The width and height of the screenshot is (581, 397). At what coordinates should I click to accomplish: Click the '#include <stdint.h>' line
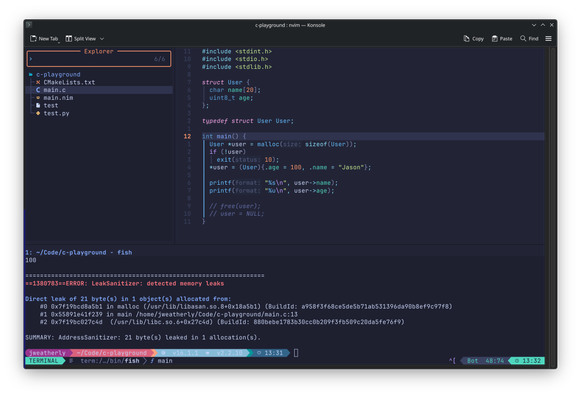tap(237, 52)
